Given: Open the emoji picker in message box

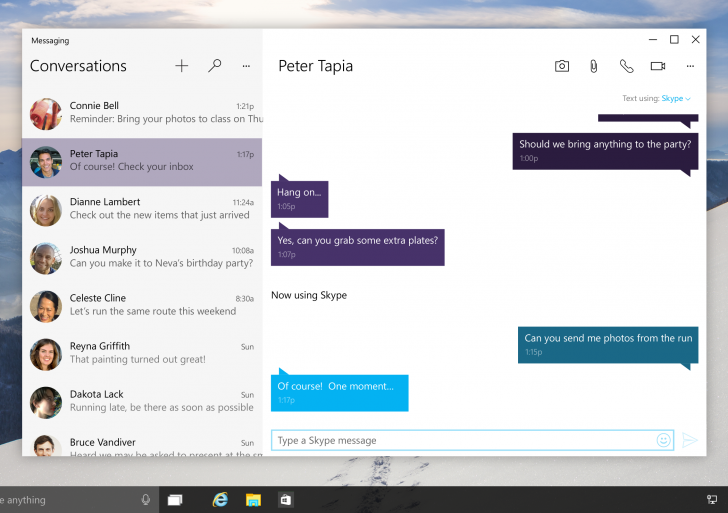Looking at the screenshot, I should point(663,440).
